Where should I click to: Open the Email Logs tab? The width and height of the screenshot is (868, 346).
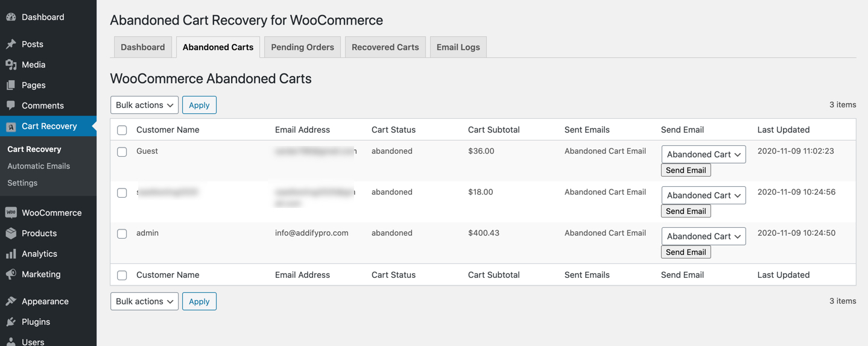[458, 47]
